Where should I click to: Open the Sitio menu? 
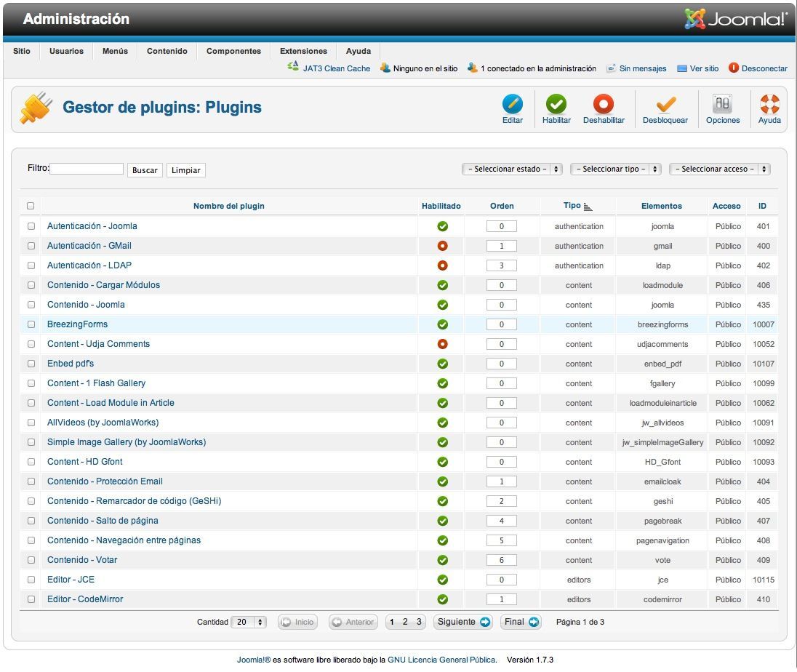tap(21, 51)
